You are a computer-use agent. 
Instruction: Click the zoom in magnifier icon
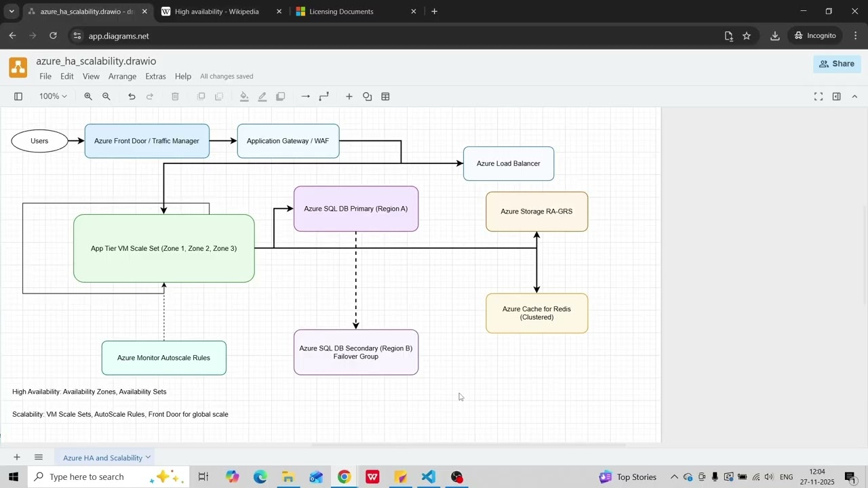[88, 97]
